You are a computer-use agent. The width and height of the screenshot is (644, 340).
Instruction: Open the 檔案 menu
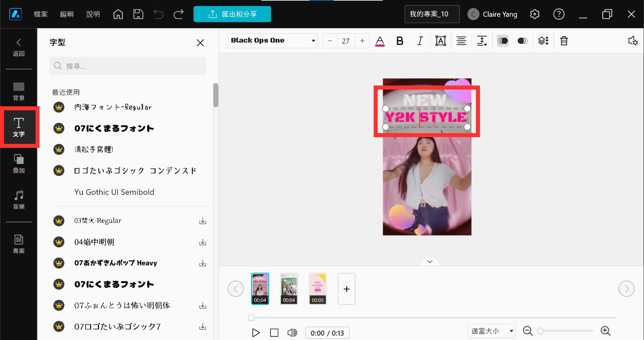point(41,14)
